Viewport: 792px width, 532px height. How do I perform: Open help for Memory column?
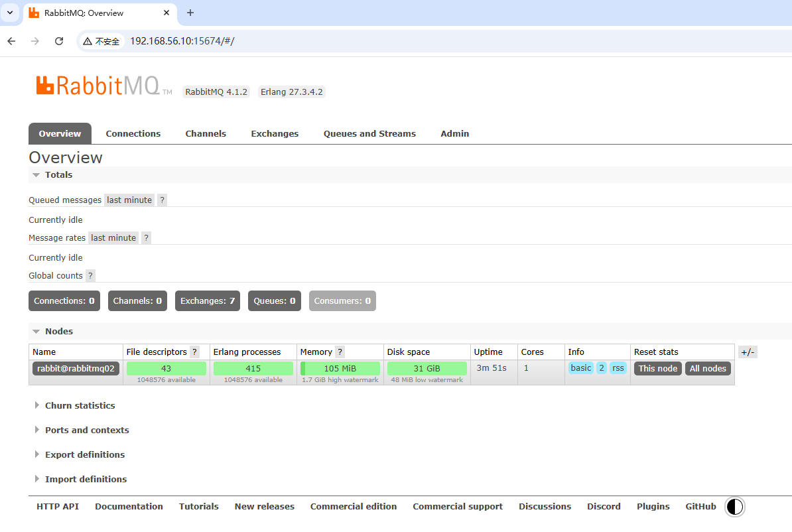pos(340,352)
